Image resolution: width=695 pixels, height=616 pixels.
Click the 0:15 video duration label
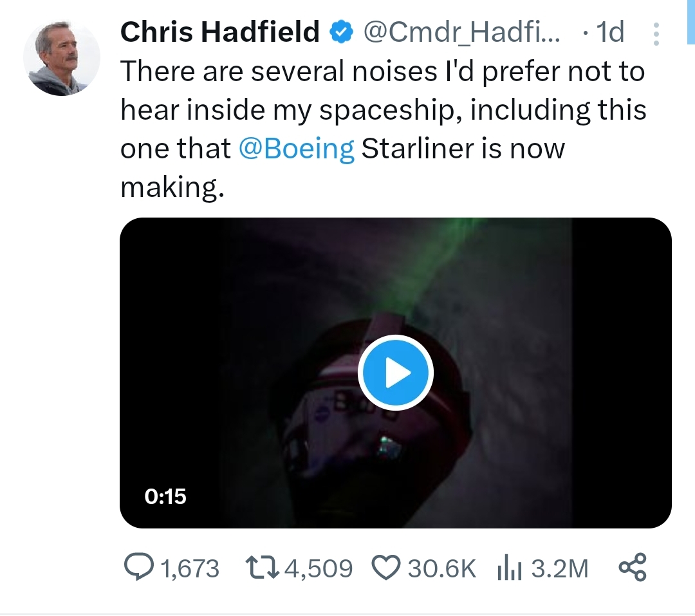(x=165, y=496)
